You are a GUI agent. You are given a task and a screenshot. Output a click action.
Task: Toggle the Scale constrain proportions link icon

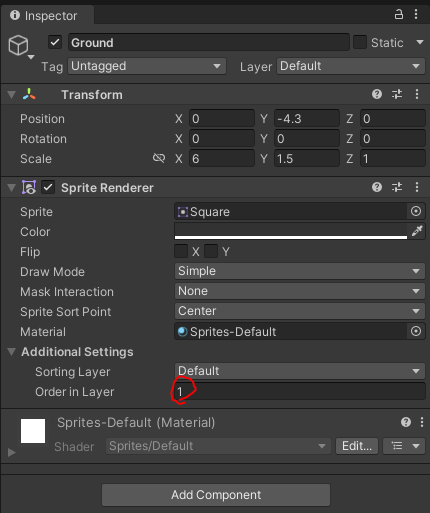[x=159, y=158]
